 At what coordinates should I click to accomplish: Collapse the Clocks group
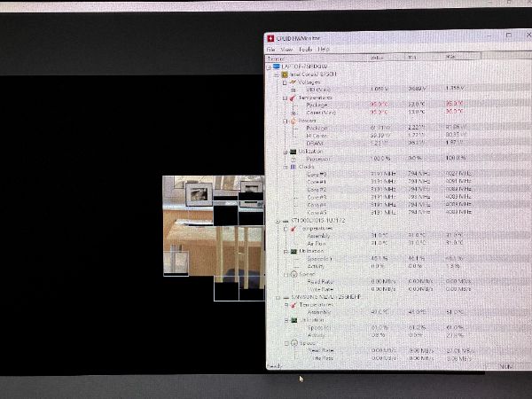286,167
